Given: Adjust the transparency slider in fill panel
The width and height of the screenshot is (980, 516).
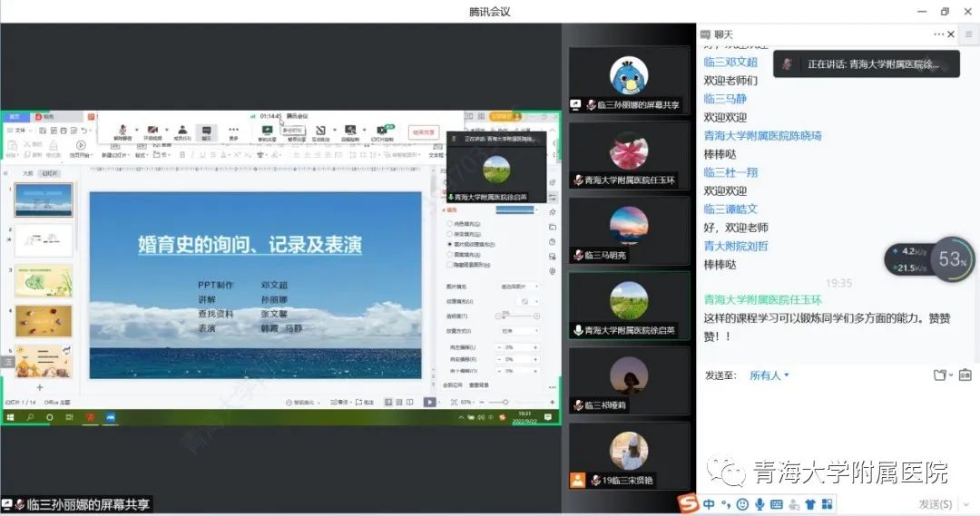Looking at the screenshot, I should (517, 316).
